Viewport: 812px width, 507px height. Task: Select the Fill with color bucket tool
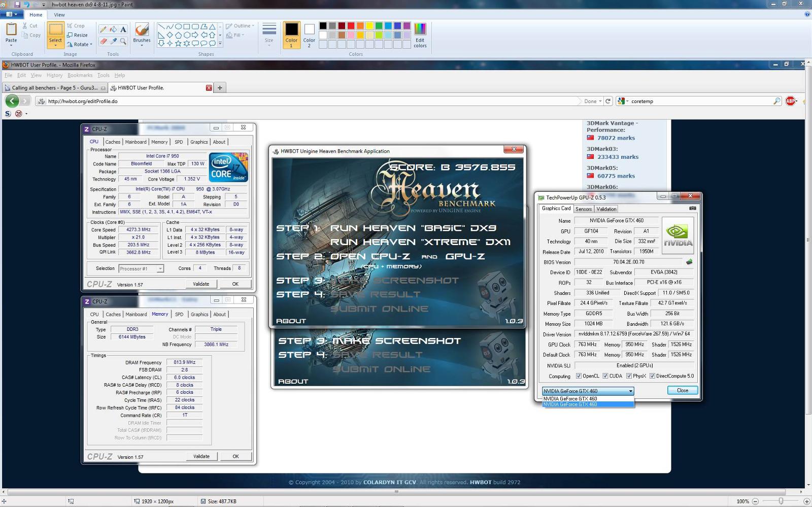[113, 29]
